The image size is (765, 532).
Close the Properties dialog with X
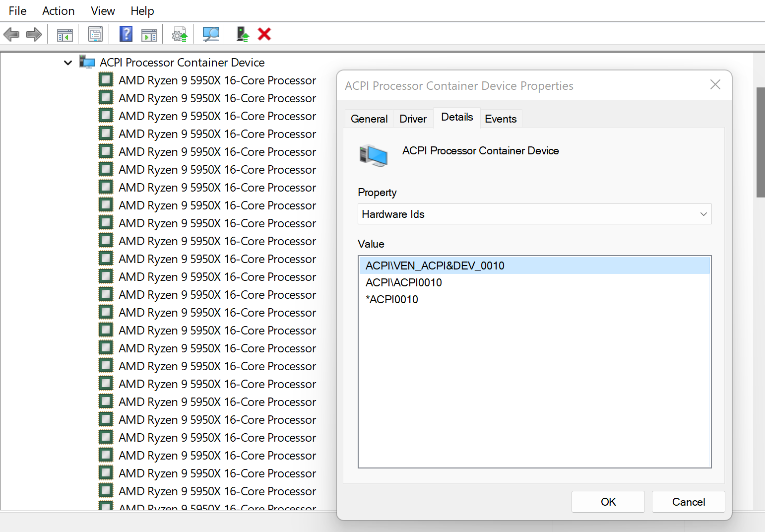[x=715, y=85]
